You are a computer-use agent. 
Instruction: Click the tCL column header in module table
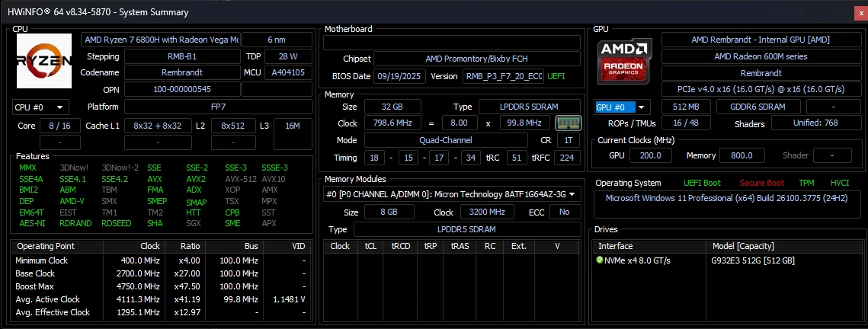click(370, 246)
